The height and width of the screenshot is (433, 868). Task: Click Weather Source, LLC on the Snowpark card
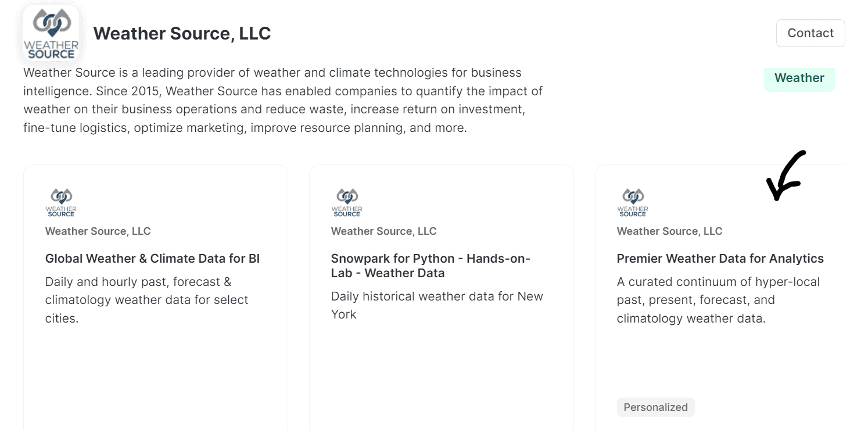[383, 231]
